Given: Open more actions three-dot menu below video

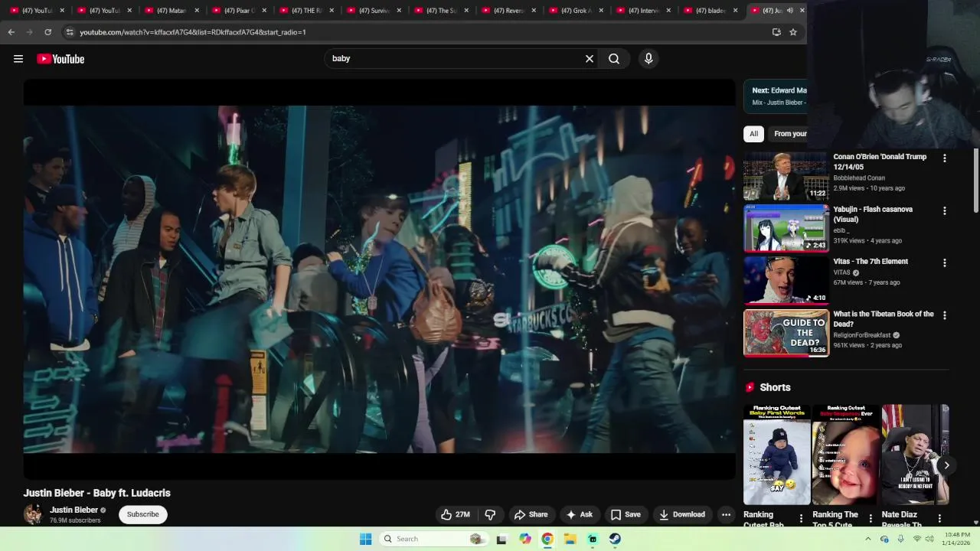Looking at the screenshot, I should point(726,514).
